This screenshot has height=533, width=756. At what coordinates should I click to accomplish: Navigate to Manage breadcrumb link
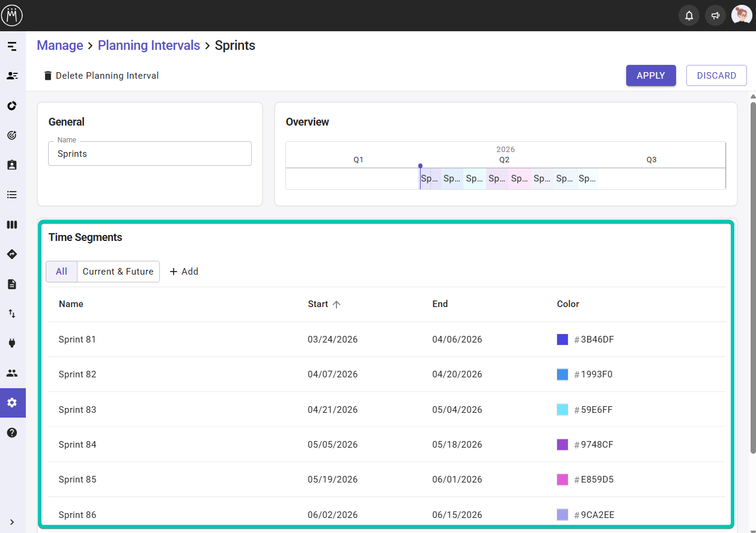[59, 46]
